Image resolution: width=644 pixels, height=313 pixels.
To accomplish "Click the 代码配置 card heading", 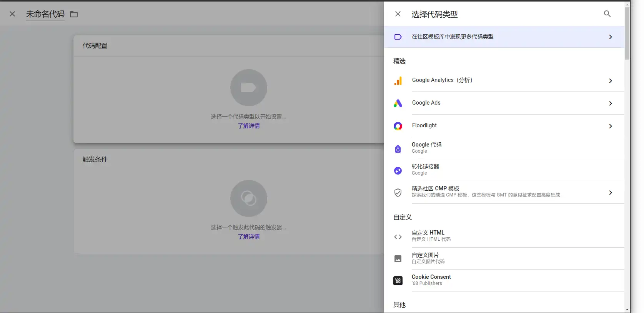I will pos(95,46).
